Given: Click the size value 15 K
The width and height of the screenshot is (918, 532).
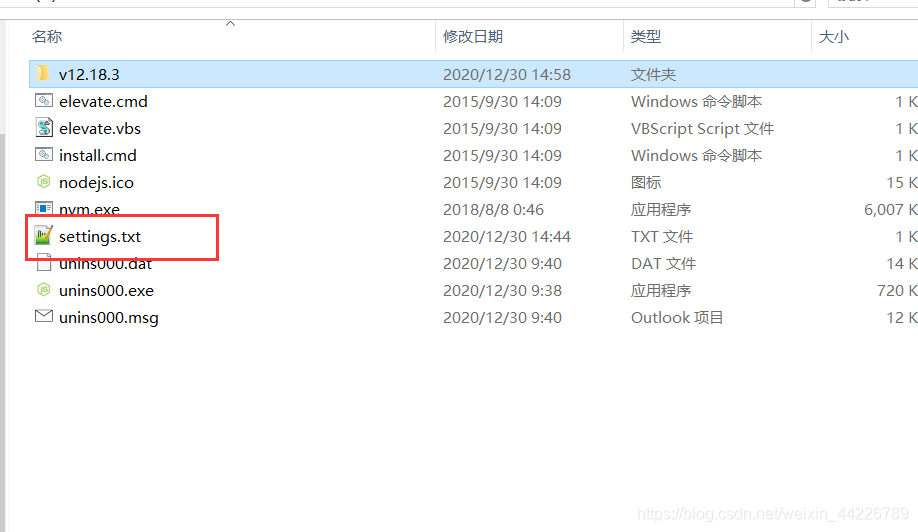Looking at the screenshot, I should (x=902, y=183).
